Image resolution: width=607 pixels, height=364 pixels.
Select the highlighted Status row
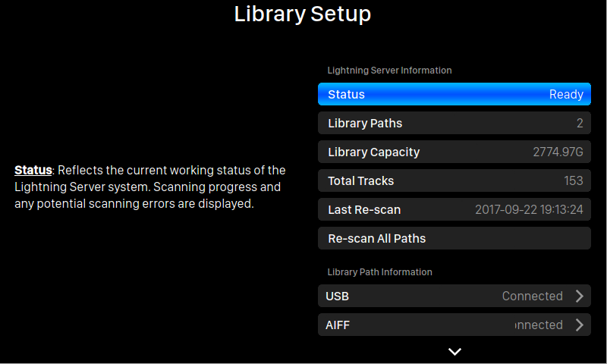[454, 94]
